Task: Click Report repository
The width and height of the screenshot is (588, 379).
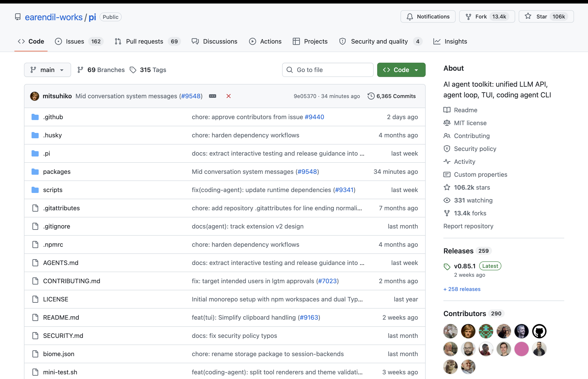Action: pos(468,226)
